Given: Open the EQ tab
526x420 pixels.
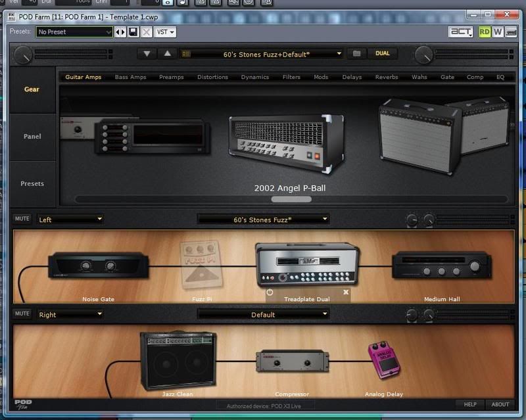Looking at the screenshot, I should [500, 77].
